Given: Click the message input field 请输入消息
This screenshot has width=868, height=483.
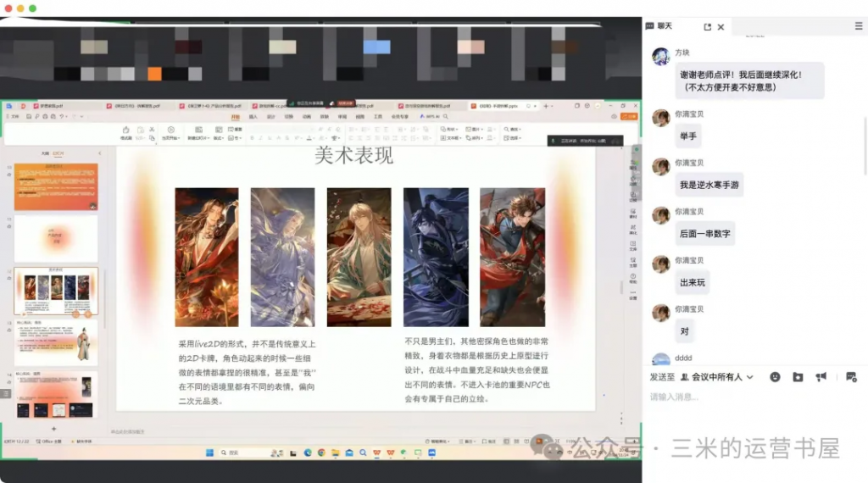Looking at the screenshot, I should point(746,397).
